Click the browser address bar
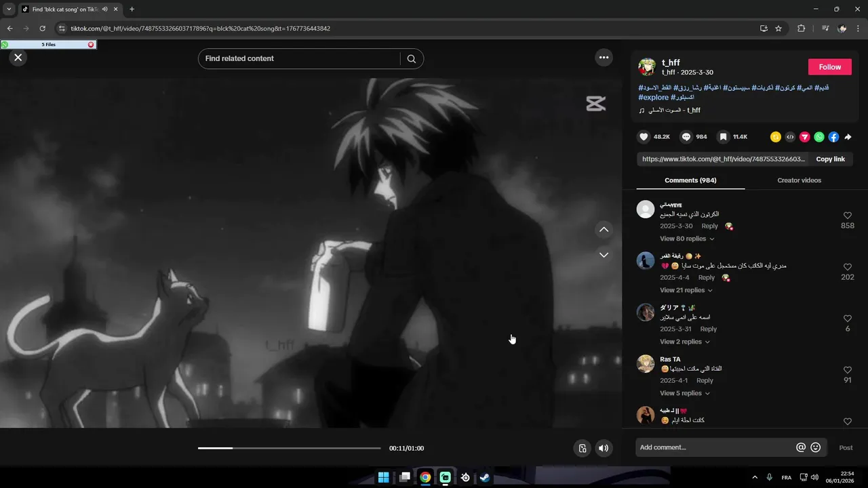This screenshot has height=488, width=868. (x=407, y=28)
